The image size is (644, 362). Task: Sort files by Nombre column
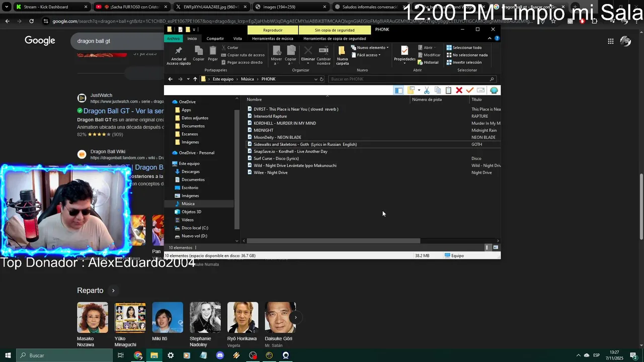pyautogui.click(x=254, y=100)
